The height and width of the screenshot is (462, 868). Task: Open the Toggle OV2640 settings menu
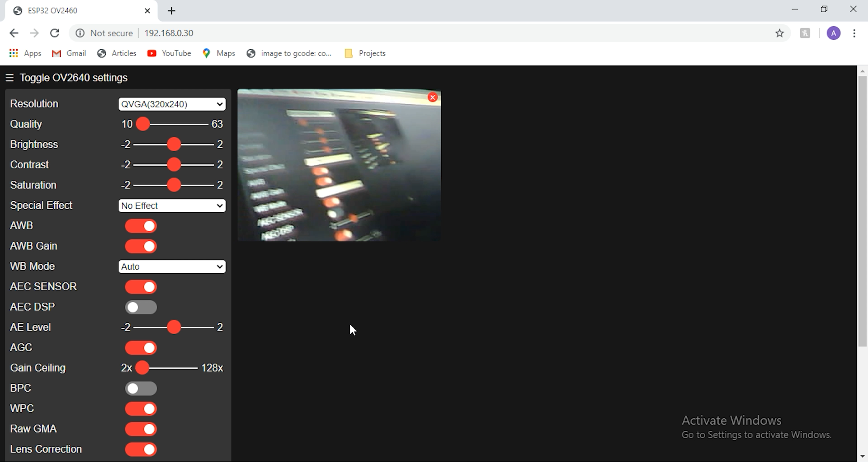(x=9, y=77)
